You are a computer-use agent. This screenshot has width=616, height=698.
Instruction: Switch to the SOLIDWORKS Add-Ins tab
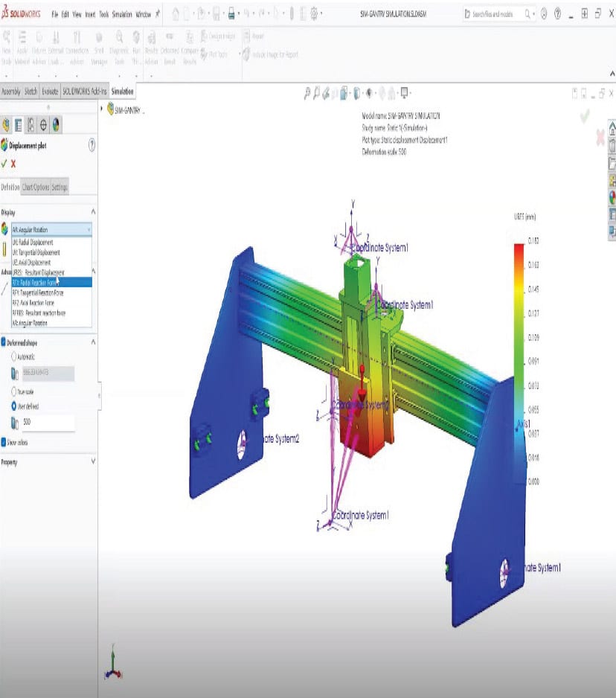point(85,92)
